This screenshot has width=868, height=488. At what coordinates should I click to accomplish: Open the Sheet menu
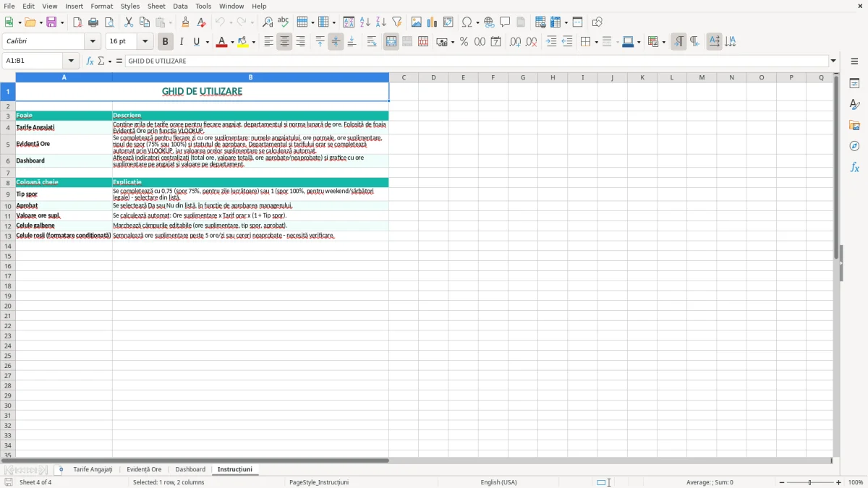[x=156, y=6]
